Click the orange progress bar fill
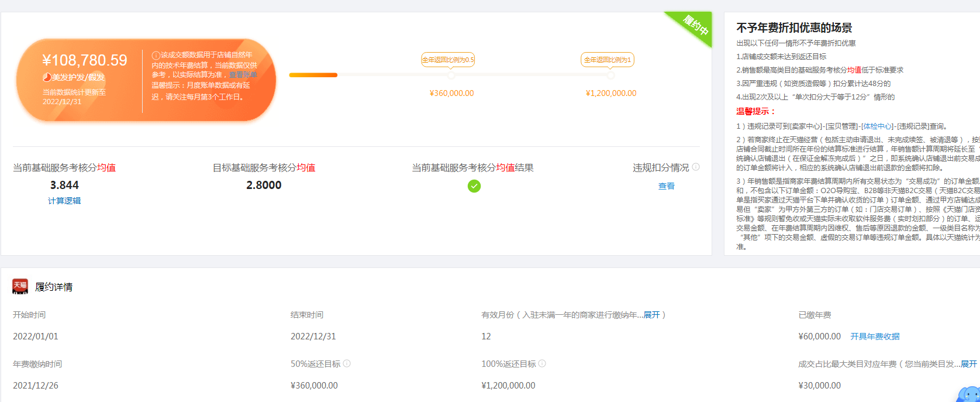The height and width of the screenshot is (402, 980). click(x=313, y=75)
